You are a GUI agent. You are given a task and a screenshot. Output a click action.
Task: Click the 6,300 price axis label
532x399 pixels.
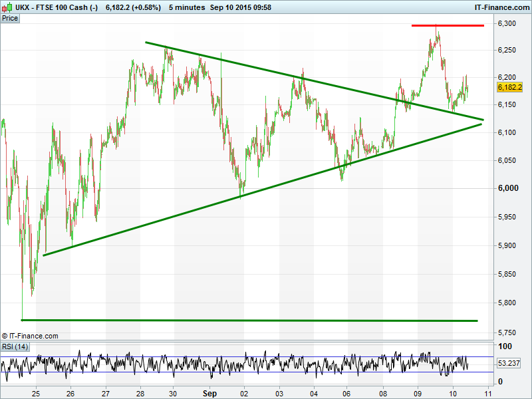click(x=507, y=24)
